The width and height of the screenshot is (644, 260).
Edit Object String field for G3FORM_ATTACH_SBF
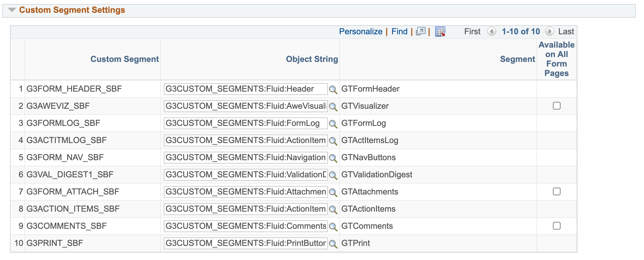coord(246,192)
